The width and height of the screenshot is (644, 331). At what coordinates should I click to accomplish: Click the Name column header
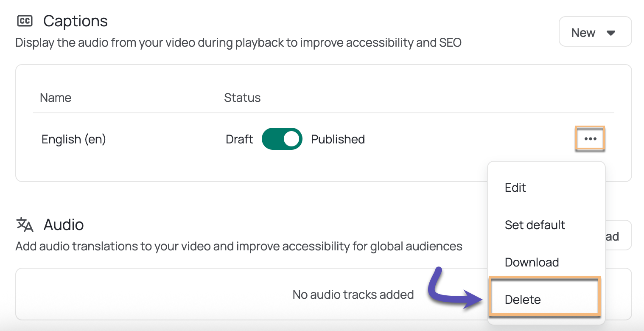pyautogui.click(x=56, y=98)
